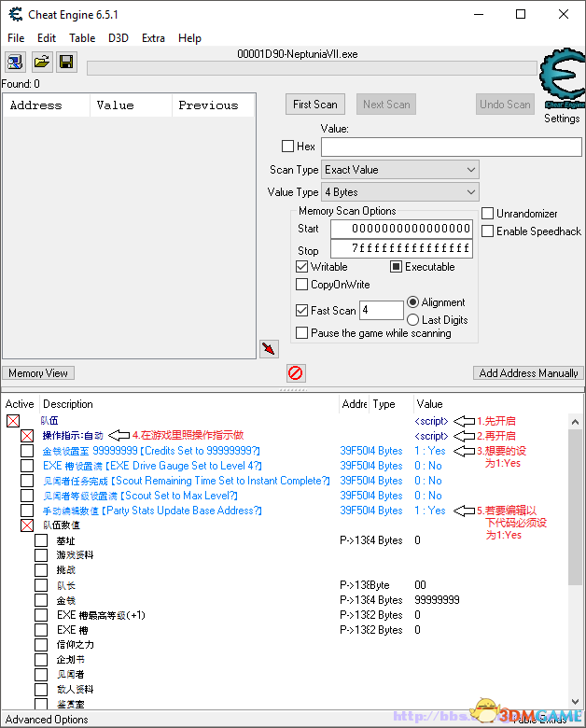This screenshot has height=728, width=586.
Task: Activate Credits Set to 99999999 entry
Action: (27, 451)
